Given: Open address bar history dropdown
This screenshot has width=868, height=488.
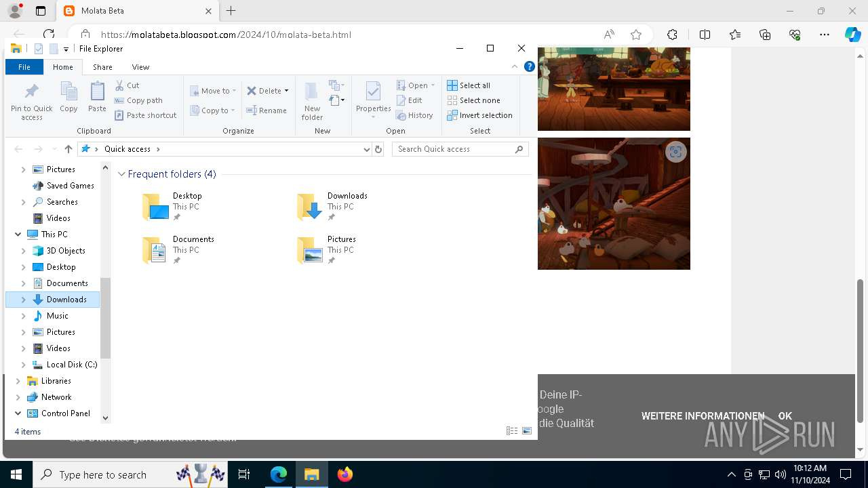Looking at the screenshot, I should (367, 149).
